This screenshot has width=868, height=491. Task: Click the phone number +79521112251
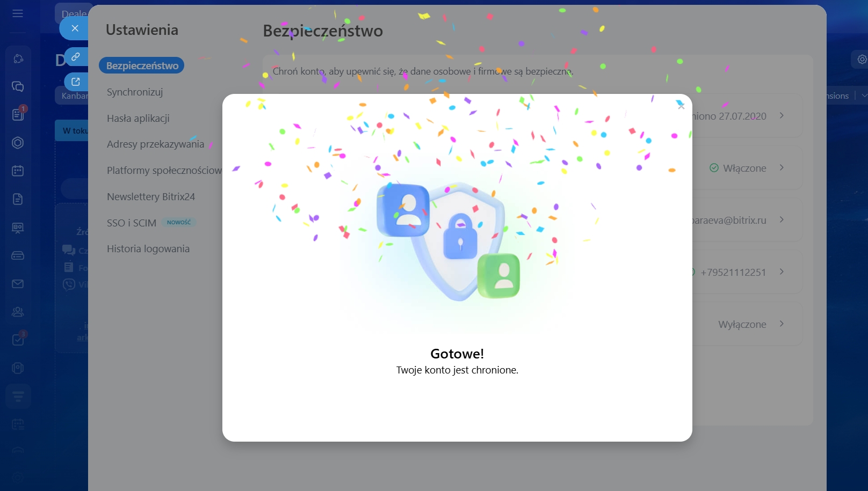coord(733,272)
